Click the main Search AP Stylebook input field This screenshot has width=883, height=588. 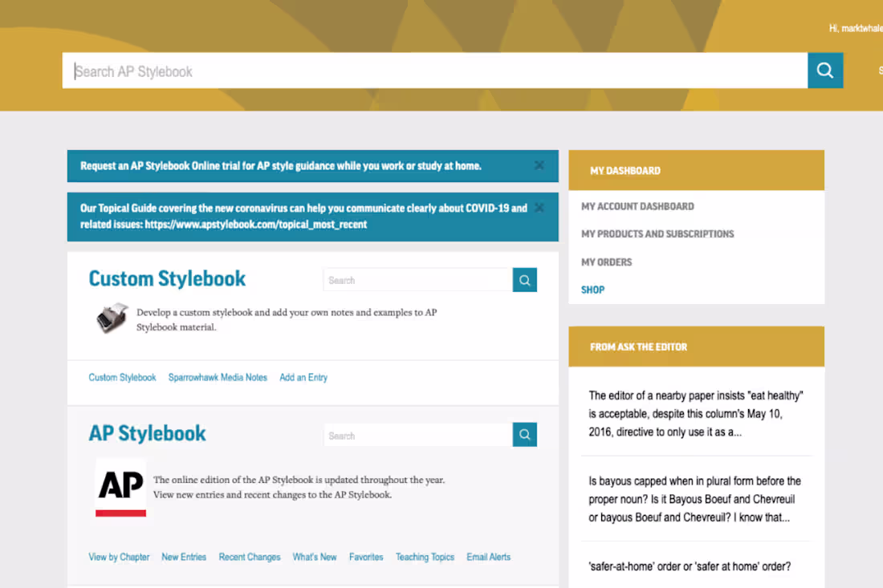coord(321,70)
